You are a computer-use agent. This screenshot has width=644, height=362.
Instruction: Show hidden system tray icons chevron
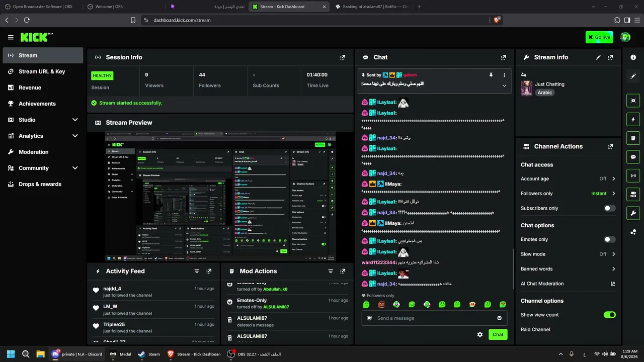tap(560, 354)
